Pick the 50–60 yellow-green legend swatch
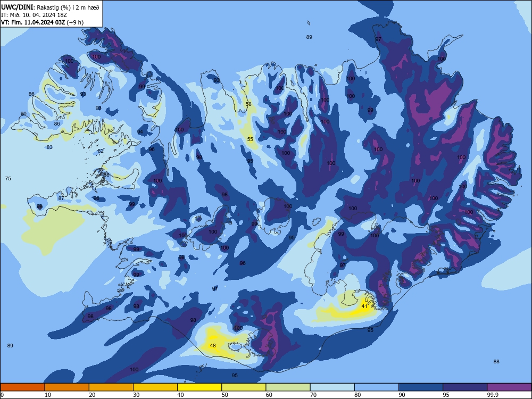532x399 pixels. [x=244, y=387]
